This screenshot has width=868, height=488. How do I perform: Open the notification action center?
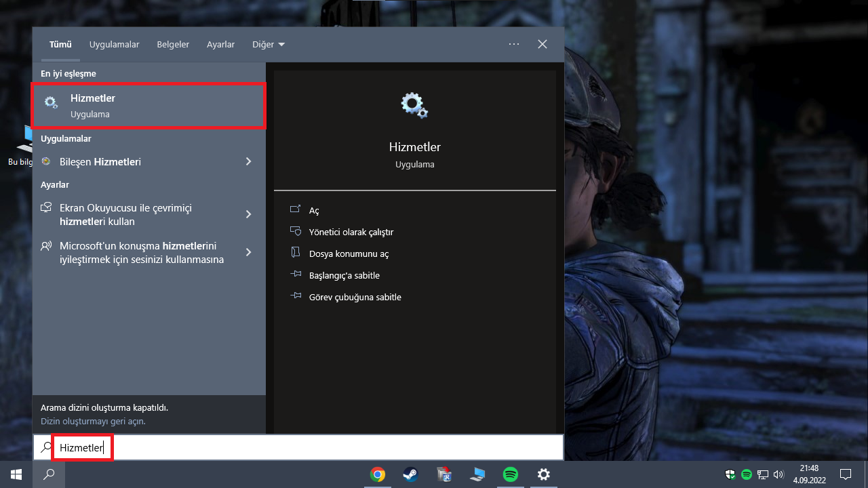pos(846,474)
